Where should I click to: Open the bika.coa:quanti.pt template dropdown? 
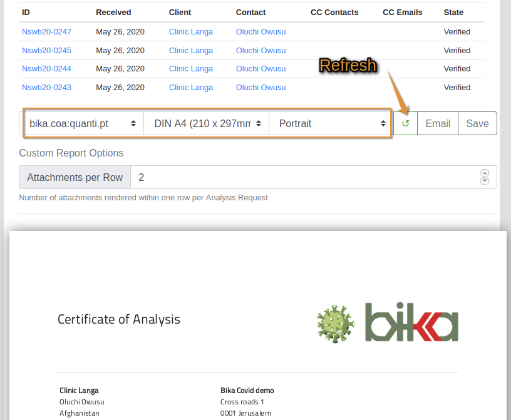[x=83, y=123]
